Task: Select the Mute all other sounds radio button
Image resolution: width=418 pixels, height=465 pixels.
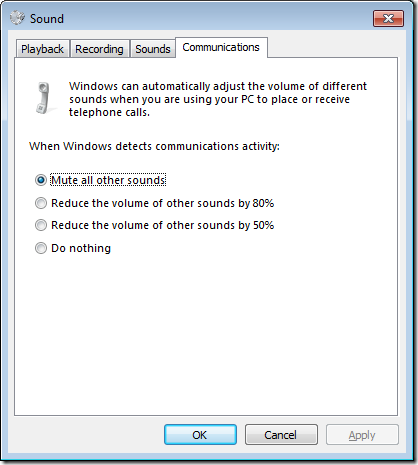Action: pyautogui.click(x=41, y=180)
